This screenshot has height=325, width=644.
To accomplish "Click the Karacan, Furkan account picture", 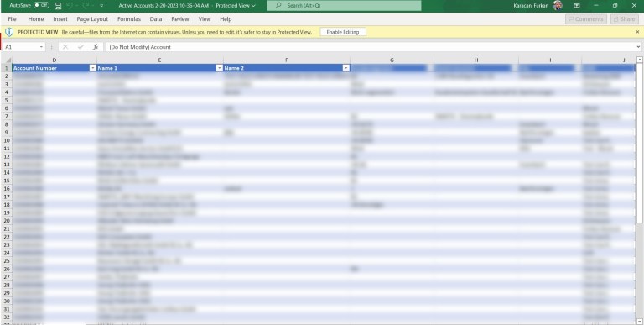I will tap(558, 6).
